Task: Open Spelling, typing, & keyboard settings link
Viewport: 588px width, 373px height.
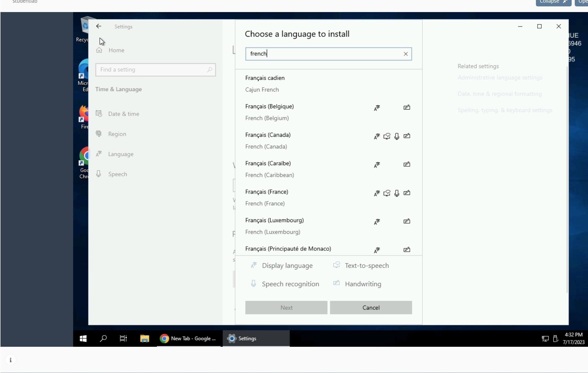Action: coord(505,110)
